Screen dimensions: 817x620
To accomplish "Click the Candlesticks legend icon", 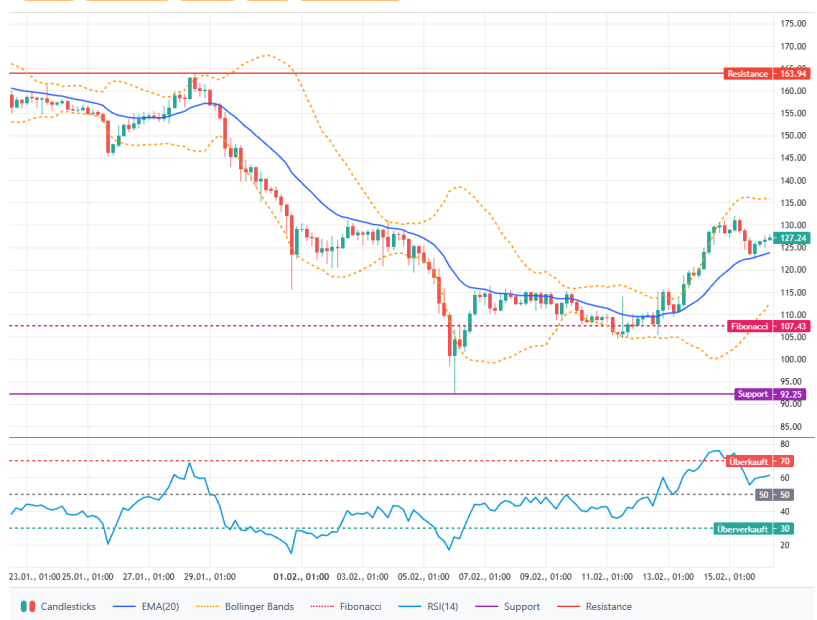I will tap(28, 606).
